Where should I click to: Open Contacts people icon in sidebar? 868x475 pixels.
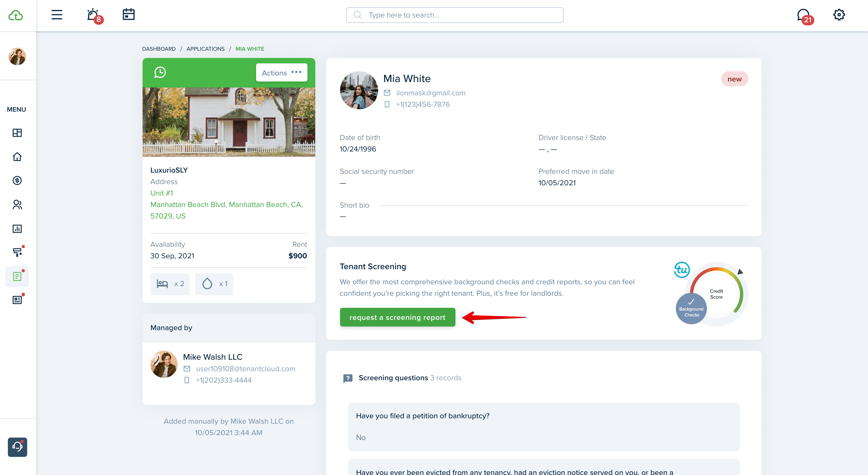pos(17,205)
